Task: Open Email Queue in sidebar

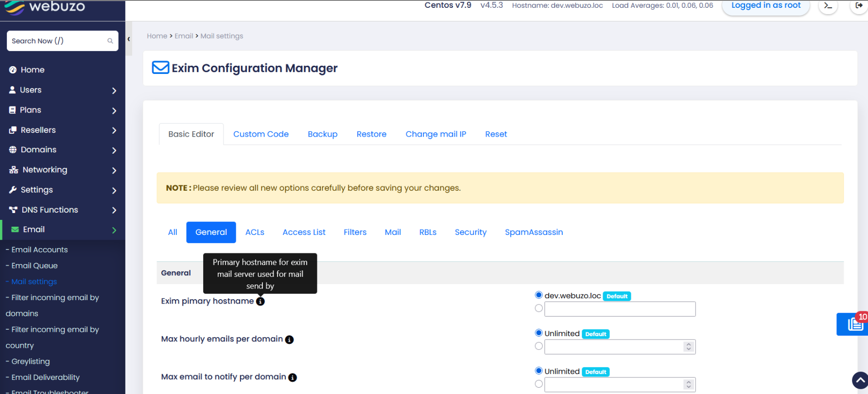Action: click(x=35, y=266)
